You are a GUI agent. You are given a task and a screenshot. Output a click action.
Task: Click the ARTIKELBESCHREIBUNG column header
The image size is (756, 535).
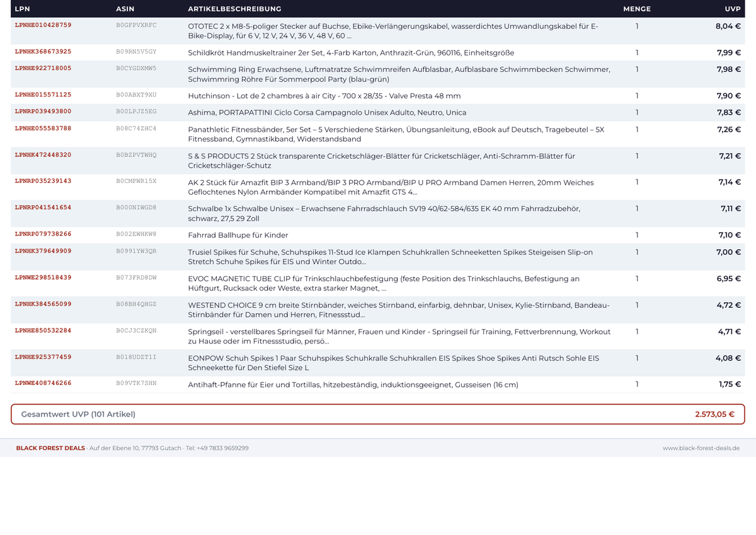tap(234, 9)
